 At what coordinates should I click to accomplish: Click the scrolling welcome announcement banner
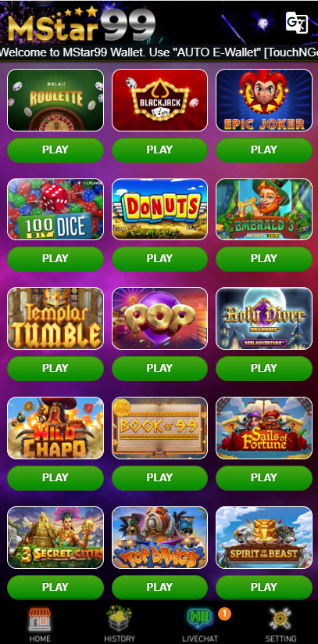point(159,52)
